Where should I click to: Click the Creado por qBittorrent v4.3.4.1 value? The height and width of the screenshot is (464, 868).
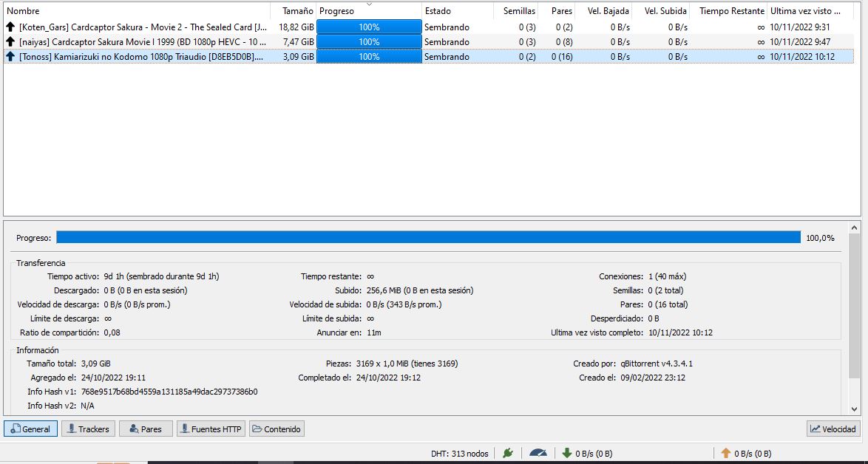[x=656, y=364]
